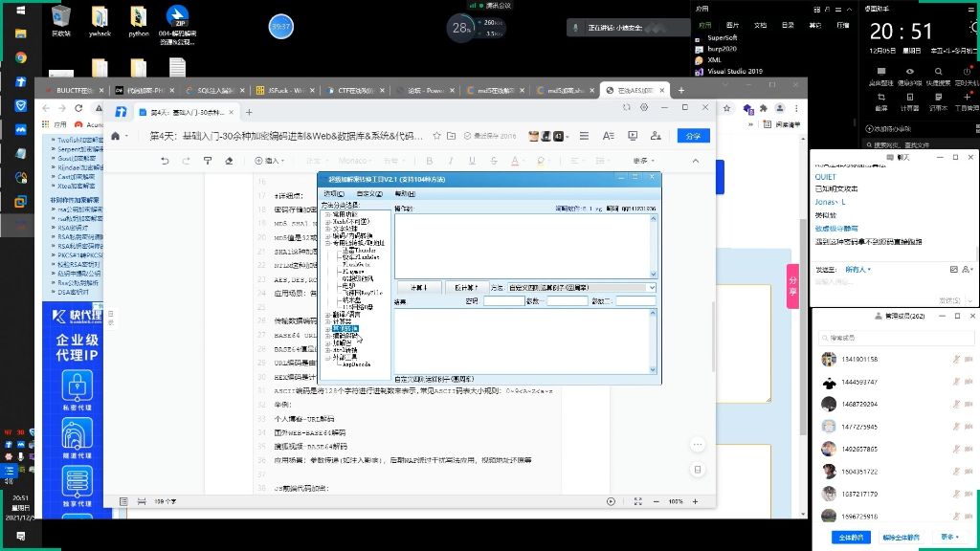
Task: Open the document outline menu icon
Action: (584, 136)
